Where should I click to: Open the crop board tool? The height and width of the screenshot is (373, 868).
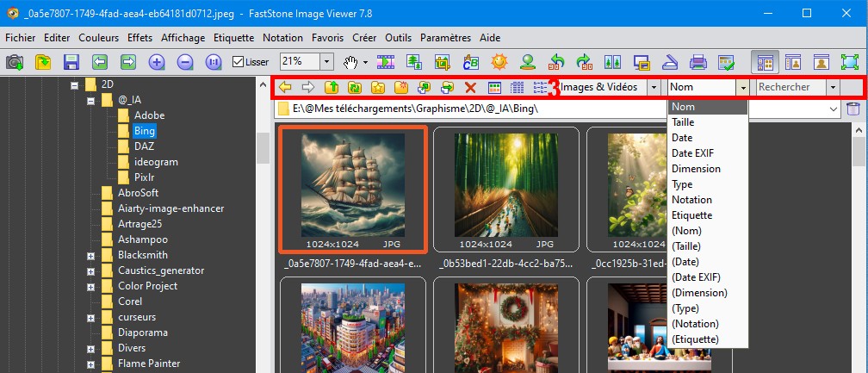[x=443, y=61]
